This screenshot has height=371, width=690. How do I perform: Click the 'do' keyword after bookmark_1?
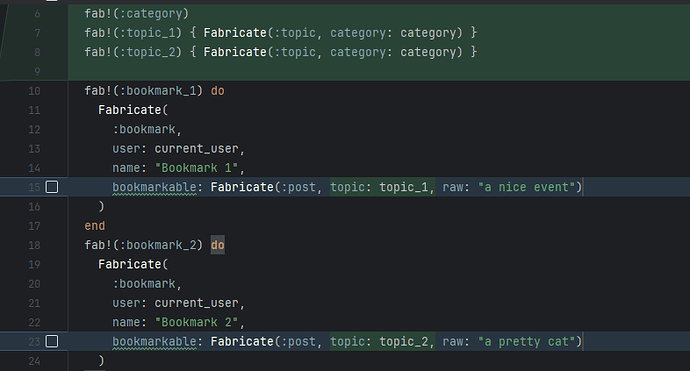[218, 91]
